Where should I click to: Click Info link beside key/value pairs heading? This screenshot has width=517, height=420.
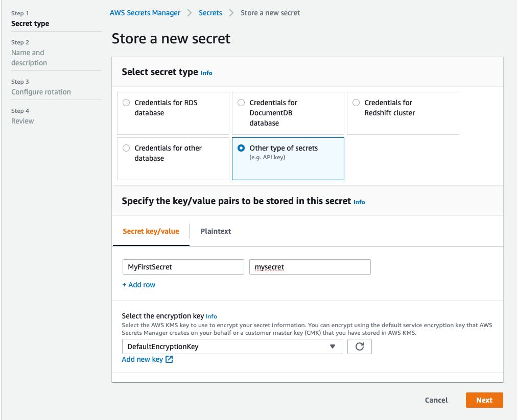tap(359, 202)
